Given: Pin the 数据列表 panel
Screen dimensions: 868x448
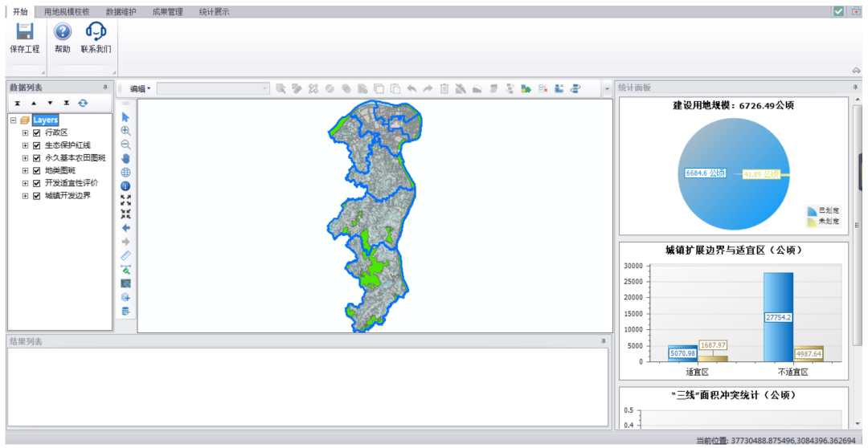Looking at the screenshot, I should [x=105, y=88].
